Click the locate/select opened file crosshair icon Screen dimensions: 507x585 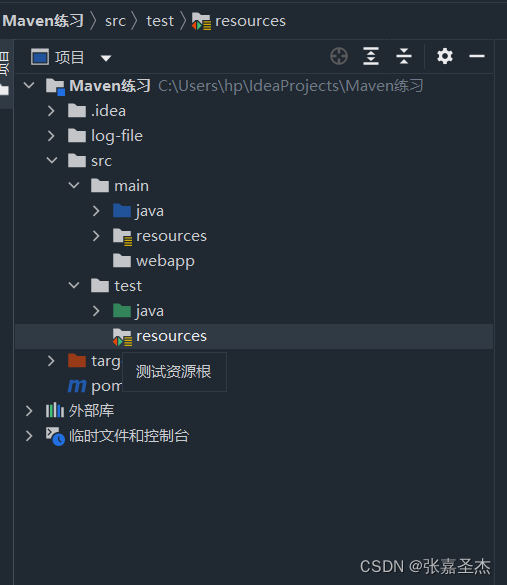tap(339, 57)
